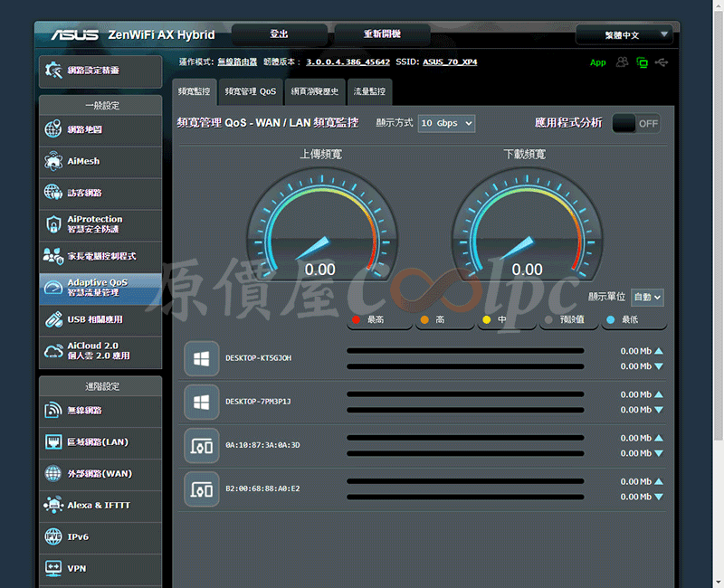Click DESKTOP-KT5GJOH device name
724x588 pixels.
tap(259, 358)
